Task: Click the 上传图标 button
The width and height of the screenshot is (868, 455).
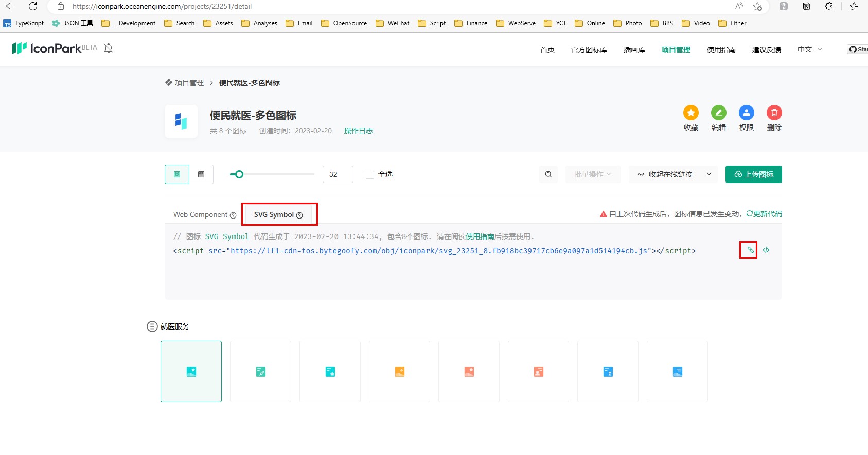Action: pyautogui.click(x=754, y=174)
